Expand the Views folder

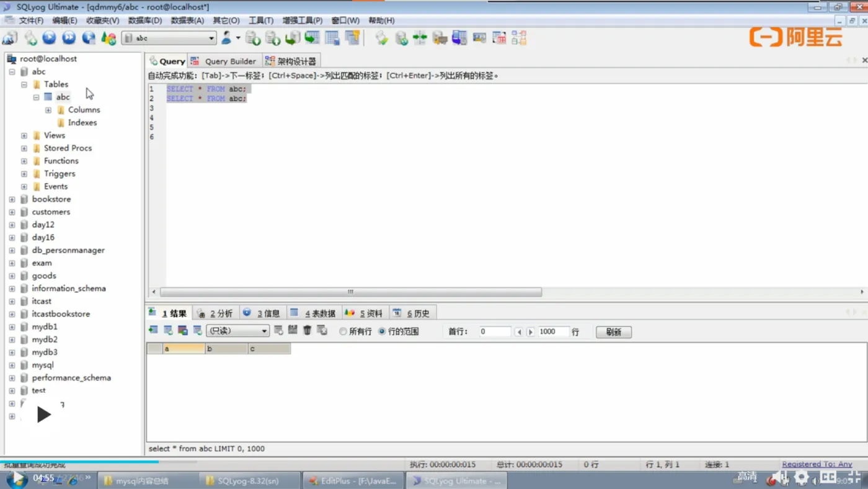tap(24, 135)
